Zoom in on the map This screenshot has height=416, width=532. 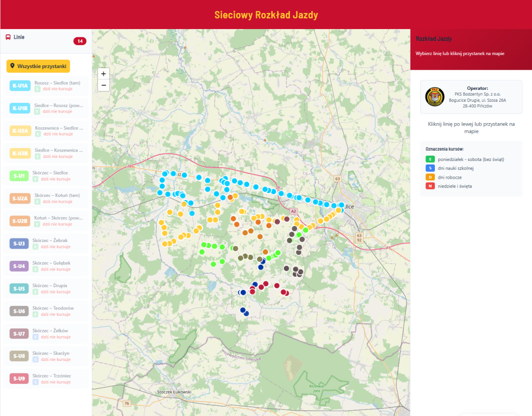coord(103,74)
